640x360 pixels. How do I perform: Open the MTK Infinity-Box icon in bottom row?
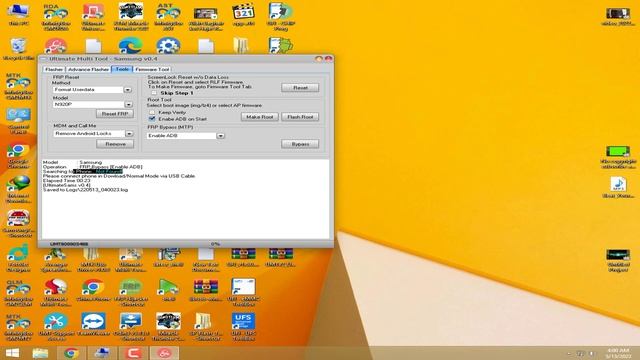pos(18,328)
